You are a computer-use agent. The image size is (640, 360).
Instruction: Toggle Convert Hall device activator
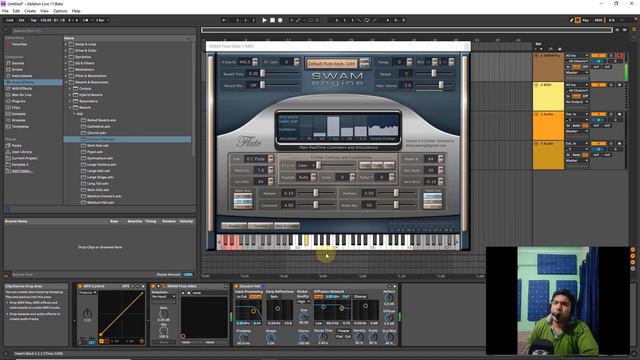(236, 286)
